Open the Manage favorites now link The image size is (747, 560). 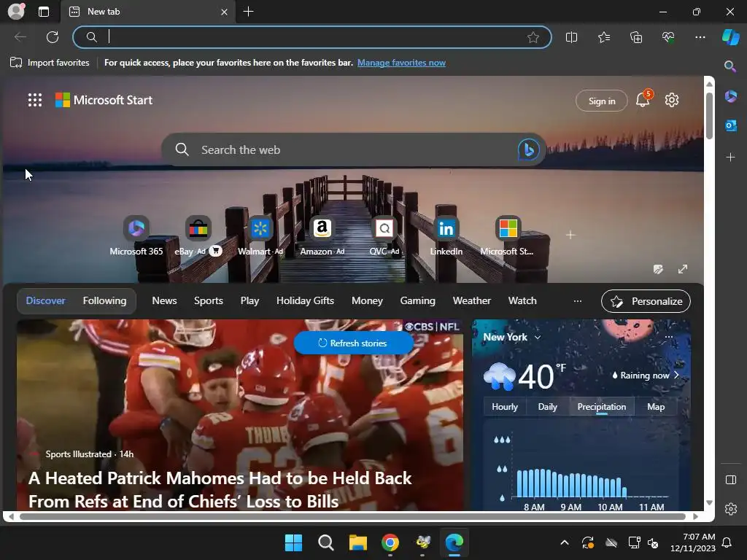[401, 63]
